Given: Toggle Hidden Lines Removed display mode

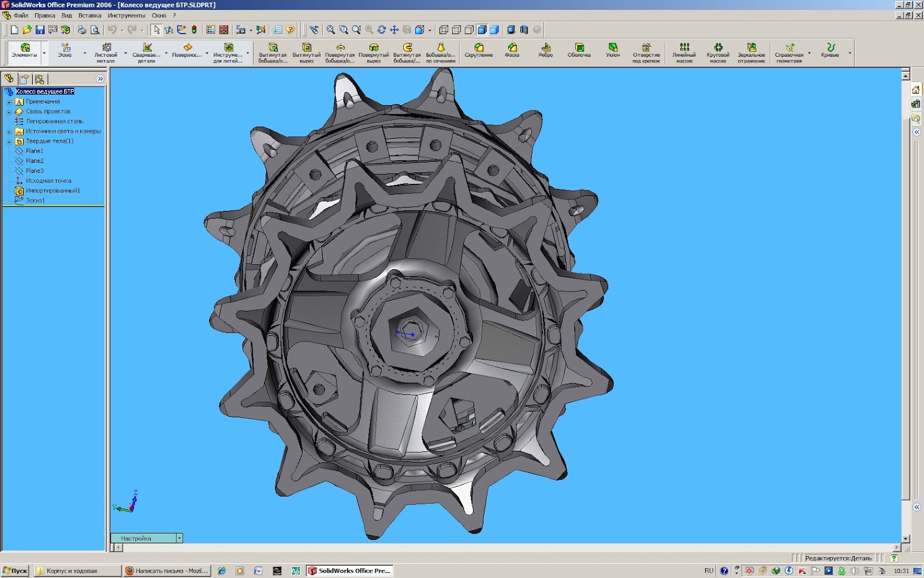Looking at the screenshot, I should tap(469, 29).
